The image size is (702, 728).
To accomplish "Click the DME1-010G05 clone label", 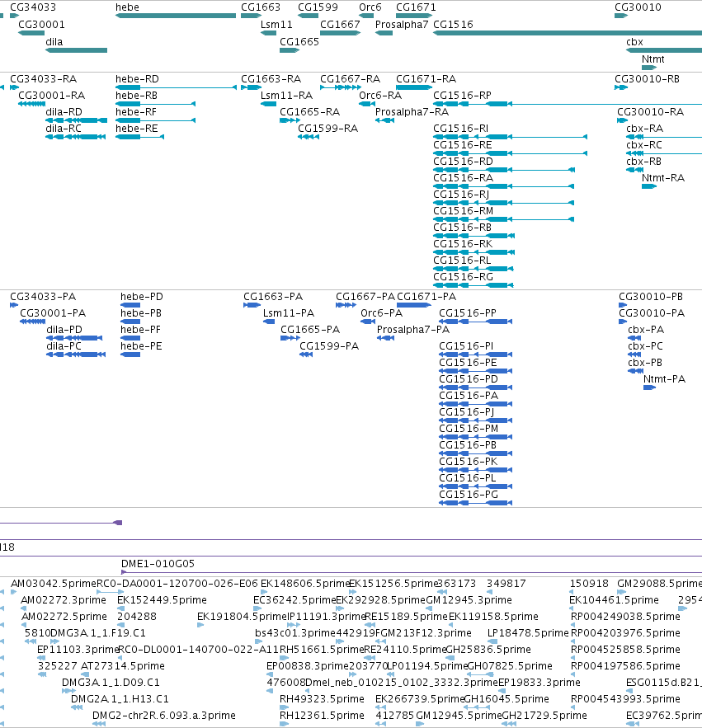I will click(158, 564).
